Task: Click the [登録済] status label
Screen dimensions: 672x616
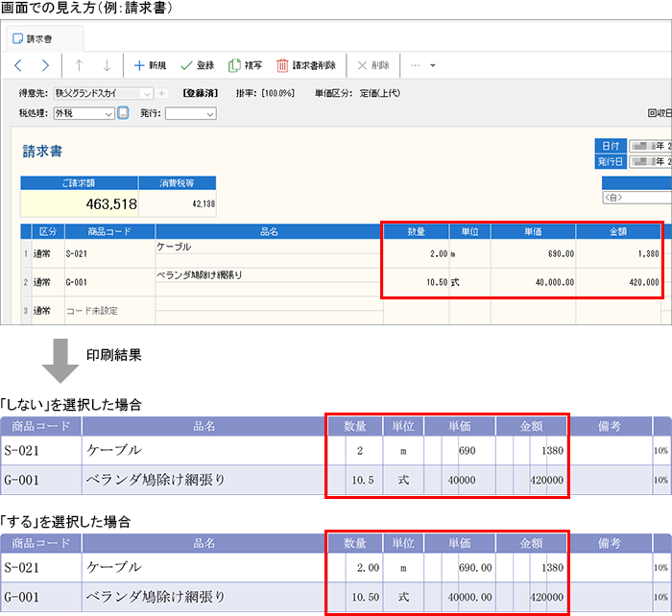Action: (201, 93)
